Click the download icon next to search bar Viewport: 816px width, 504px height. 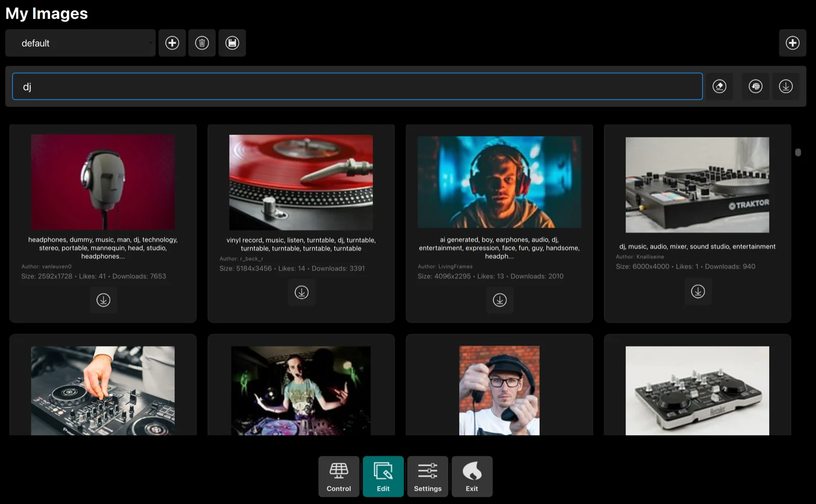point(786,86)
